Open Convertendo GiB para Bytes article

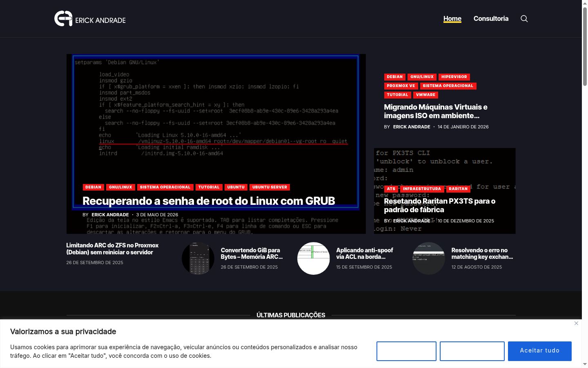coord(252,254)
